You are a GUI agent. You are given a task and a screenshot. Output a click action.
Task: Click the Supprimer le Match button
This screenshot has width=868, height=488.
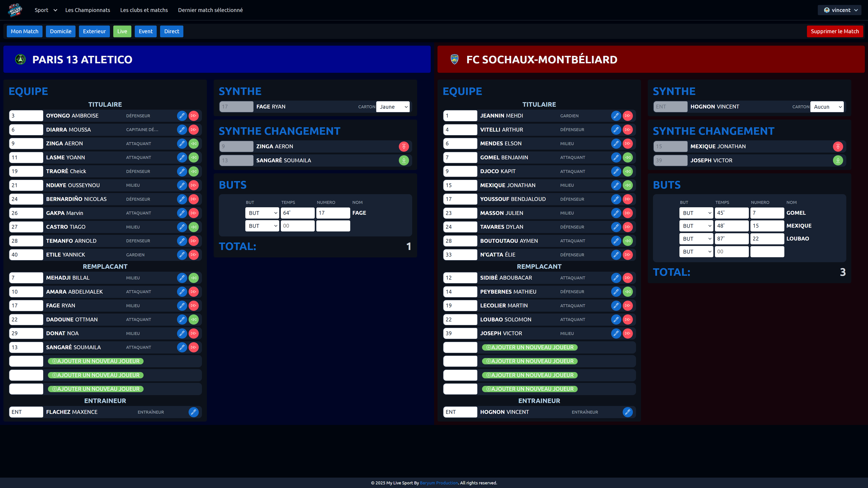(x=835, y=31)
